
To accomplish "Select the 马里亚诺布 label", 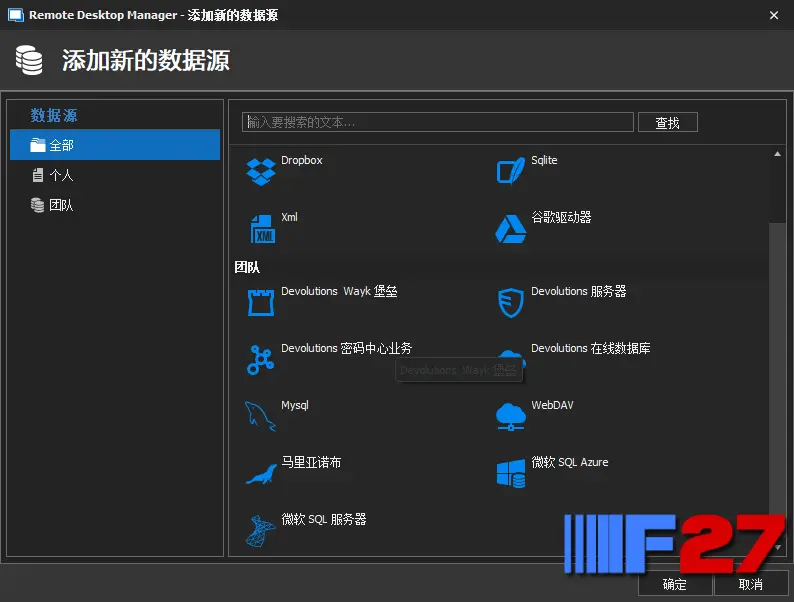I will tap(311, 462).
